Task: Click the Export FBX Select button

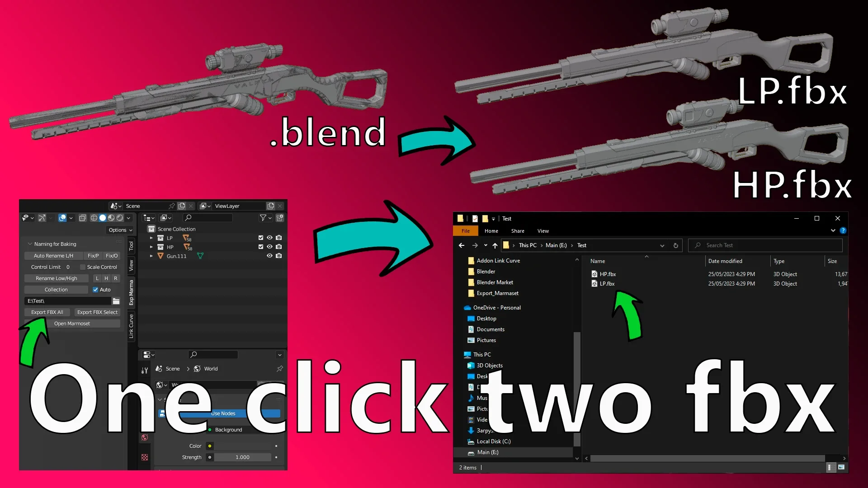Action: [x=97, y=312]
